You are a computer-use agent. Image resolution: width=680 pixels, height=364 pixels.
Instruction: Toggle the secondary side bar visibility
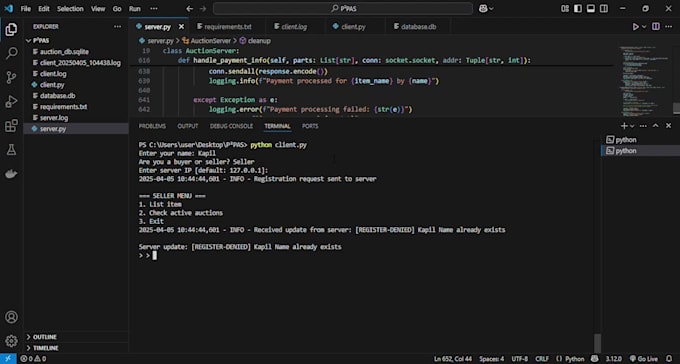click(604, 9)
